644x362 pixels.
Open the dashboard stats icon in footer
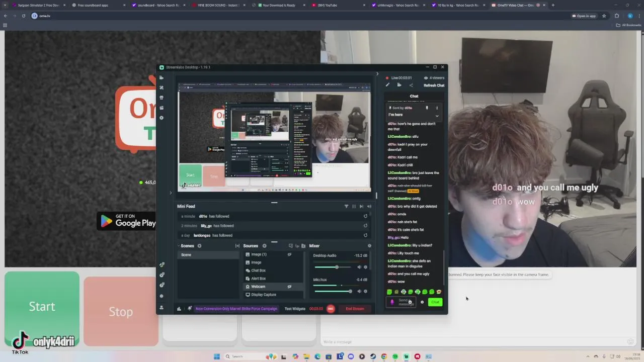(179, 309)
